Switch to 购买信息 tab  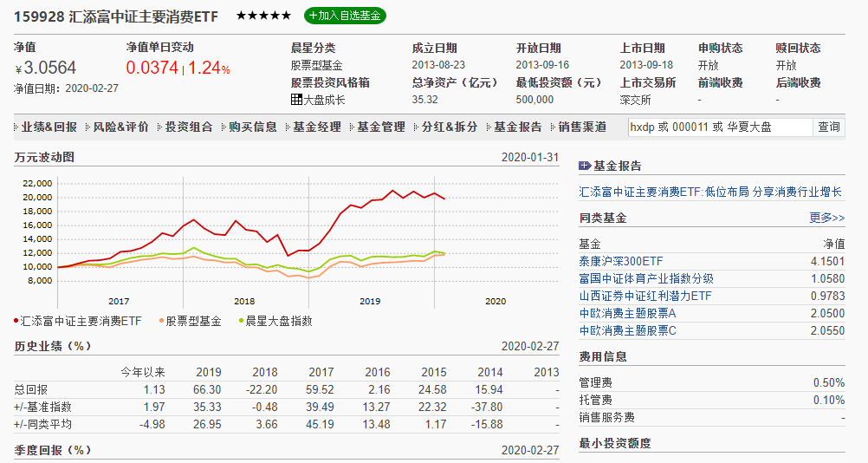[253, 127]
